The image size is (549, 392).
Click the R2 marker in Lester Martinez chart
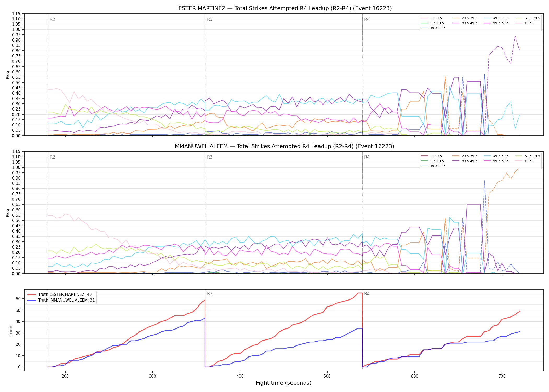point(52,19)
